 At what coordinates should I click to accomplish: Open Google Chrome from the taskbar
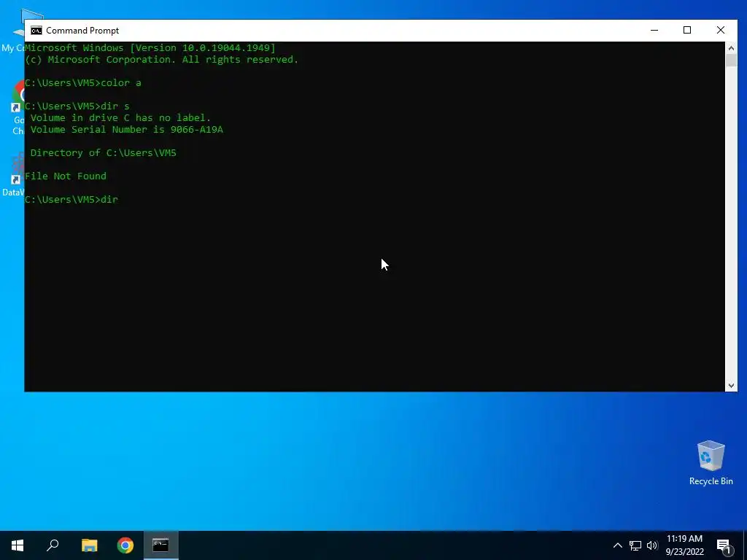click(x=125, y=545)
